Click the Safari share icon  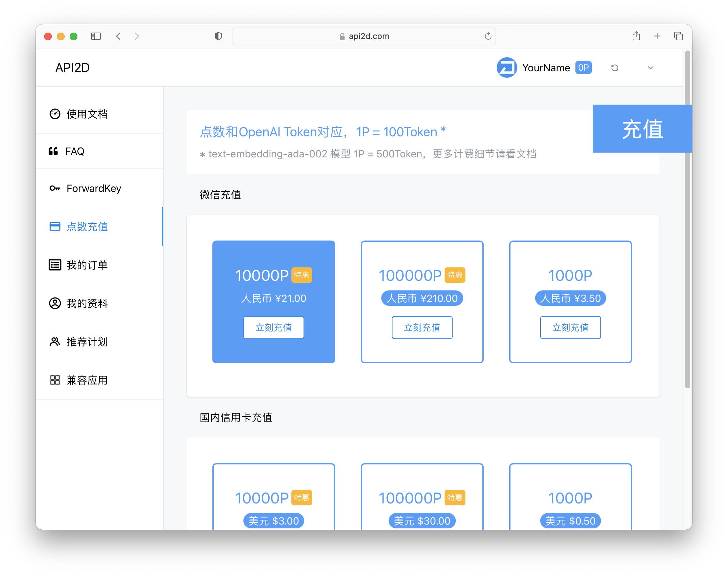tap(636, 36)
